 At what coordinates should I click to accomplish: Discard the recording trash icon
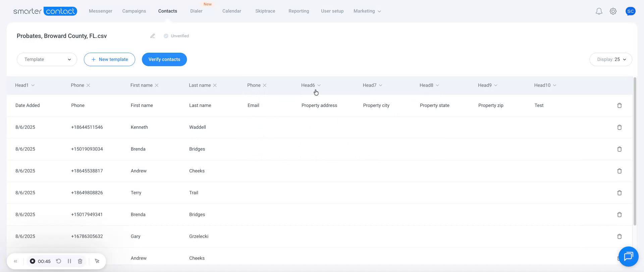click(80, 261)
